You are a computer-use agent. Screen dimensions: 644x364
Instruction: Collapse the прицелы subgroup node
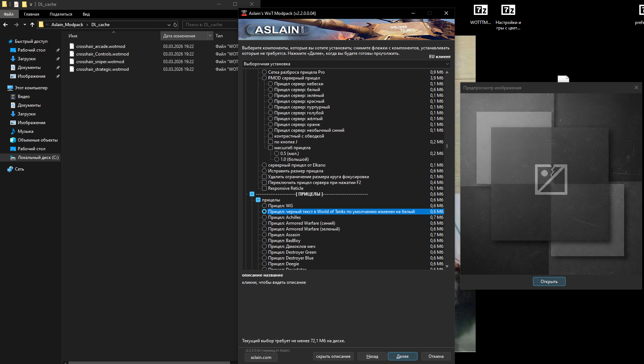pyautogui.click(x=258, y=200)
